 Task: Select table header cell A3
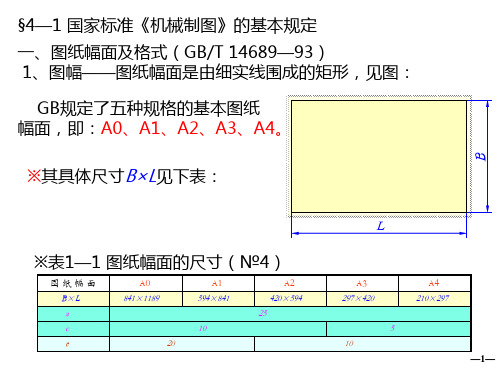pyautogui.click(x=362, y=283)
